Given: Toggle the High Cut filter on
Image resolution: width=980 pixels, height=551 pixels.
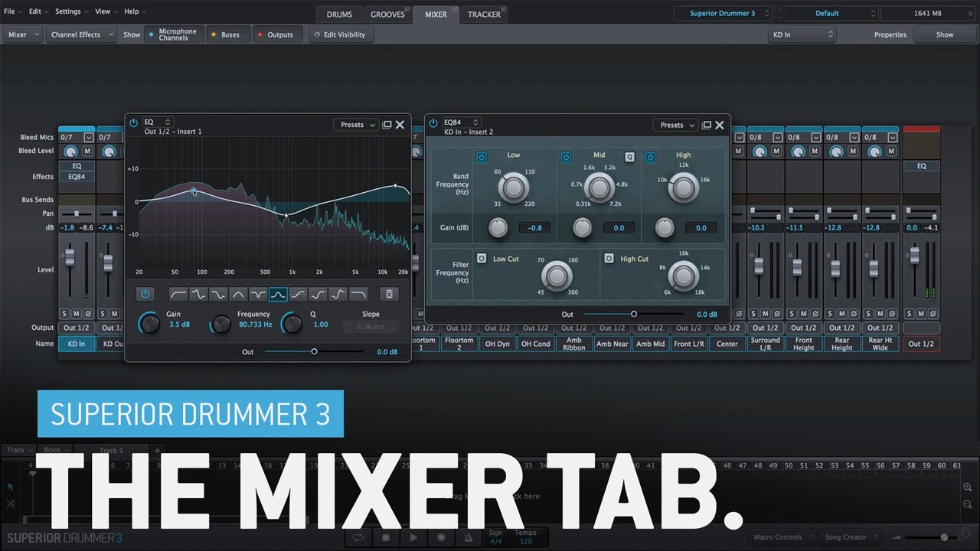Looking at the screenshot, I should pyautogui.click(x=609, y=259).
